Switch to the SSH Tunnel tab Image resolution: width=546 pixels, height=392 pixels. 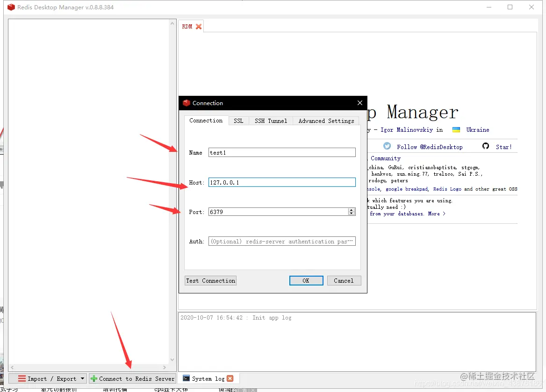tap(271, 121)
